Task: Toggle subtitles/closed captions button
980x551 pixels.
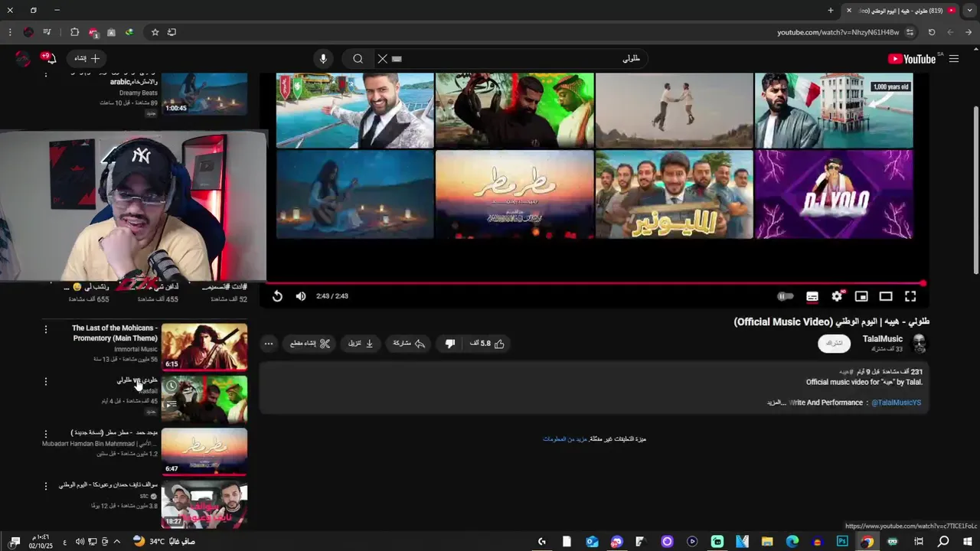Action: click(812, 296)
